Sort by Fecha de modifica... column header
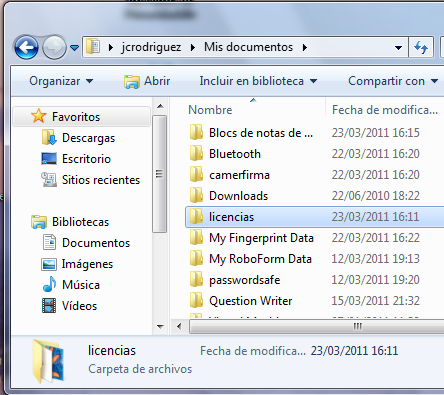This screenshot has height=395, width=444. (385, 110)
